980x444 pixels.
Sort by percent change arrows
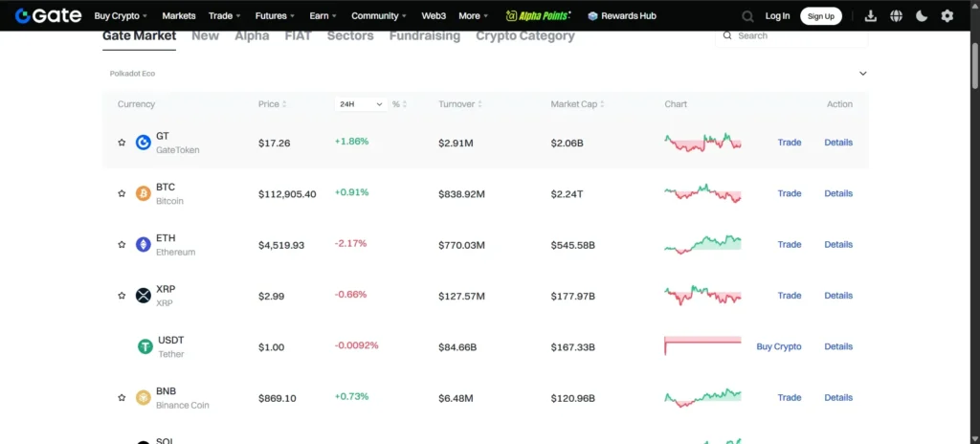click(x=405, y=104)
